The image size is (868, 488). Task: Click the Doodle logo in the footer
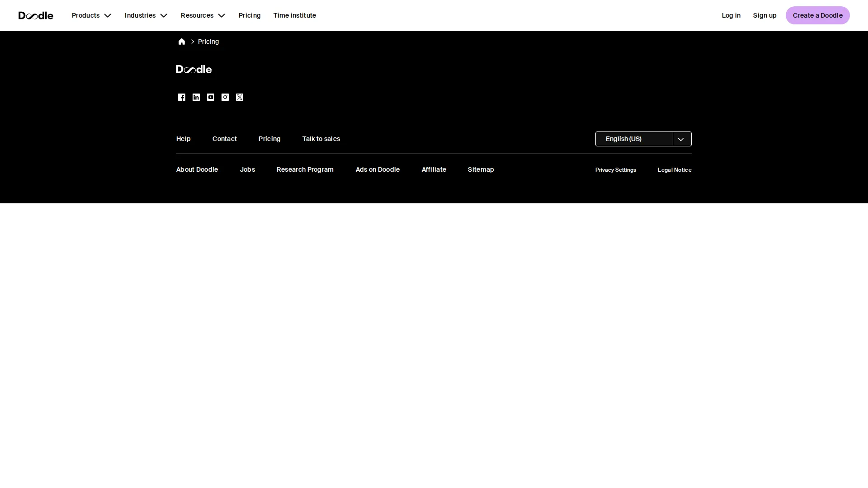tap(193, 69)
